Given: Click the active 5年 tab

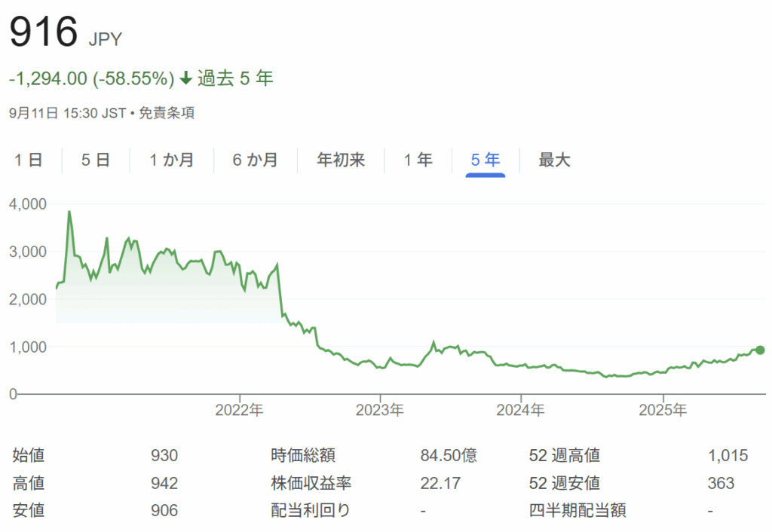Looking at the screenshot, I should coord(485,160).
